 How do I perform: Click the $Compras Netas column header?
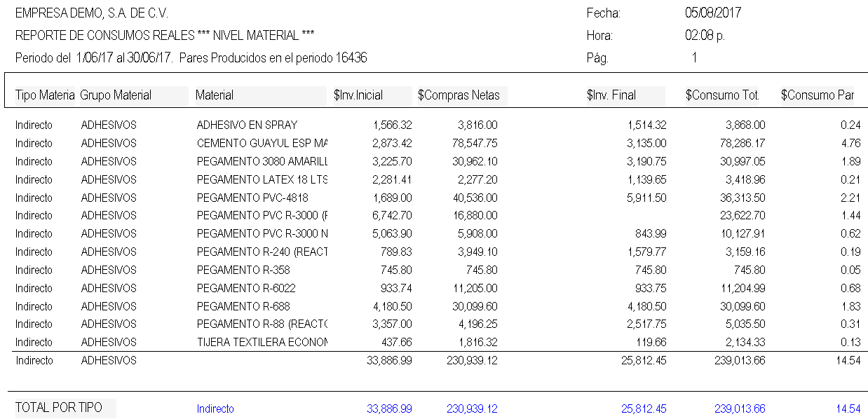459,95
